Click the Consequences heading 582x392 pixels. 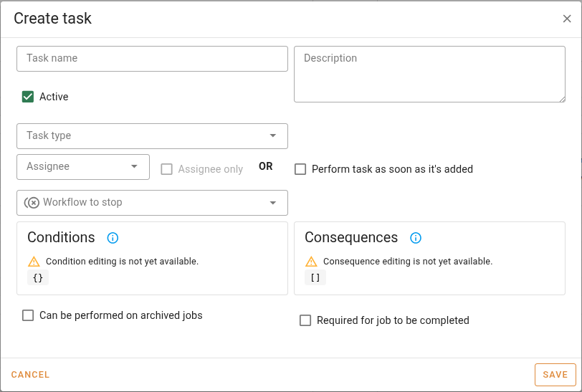click(x=351, y=238)
